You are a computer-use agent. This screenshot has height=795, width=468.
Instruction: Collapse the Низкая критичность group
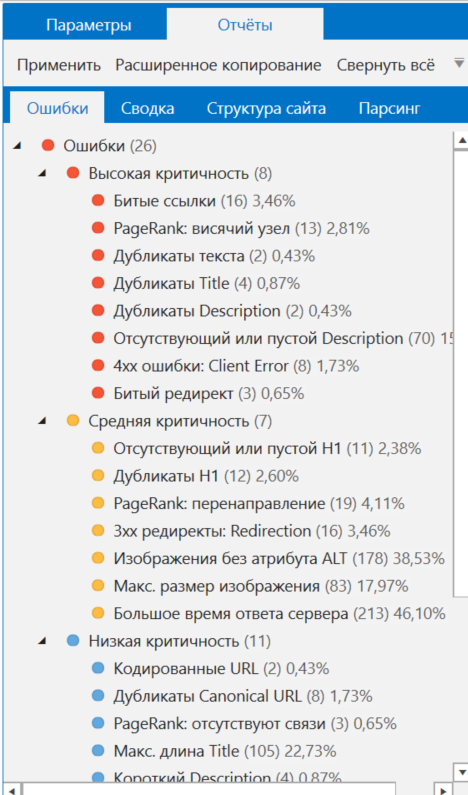point(43,641)
